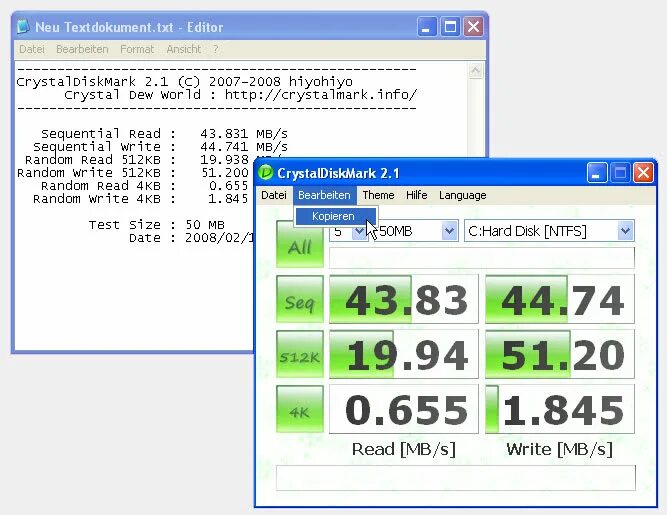Image resolution: width=667 pixels, height=515 pixels.
Task: Start the 4K random test
Action: click(x=300, y=409)
